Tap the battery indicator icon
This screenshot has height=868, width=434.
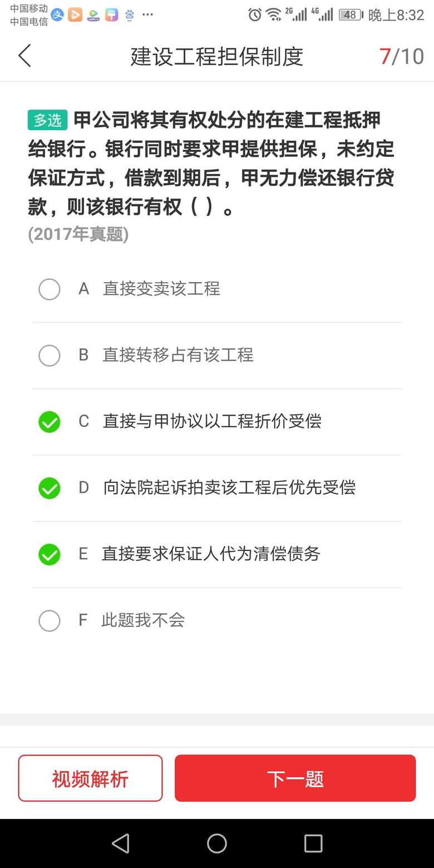[x=351, y=15]
